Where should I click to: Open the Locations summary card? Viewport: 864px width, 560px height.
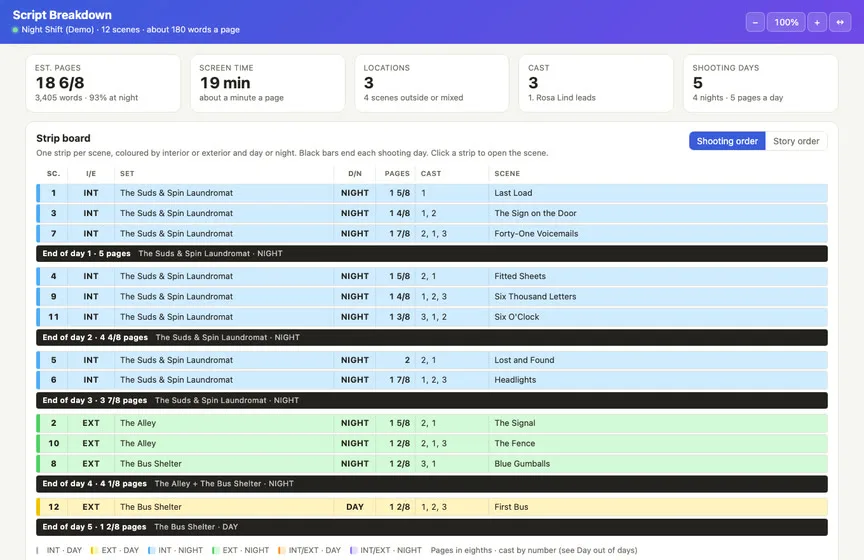coord(432,83)
